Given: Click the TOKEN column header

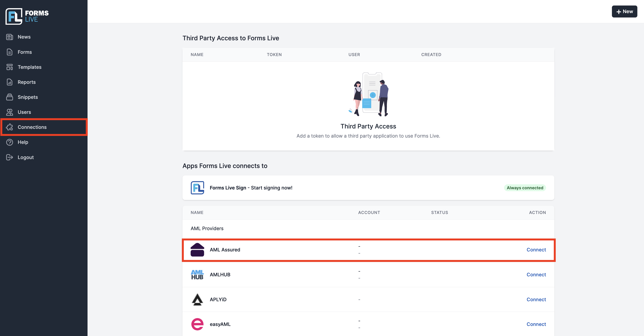Looking at the screenshot, I should [274, 55].
